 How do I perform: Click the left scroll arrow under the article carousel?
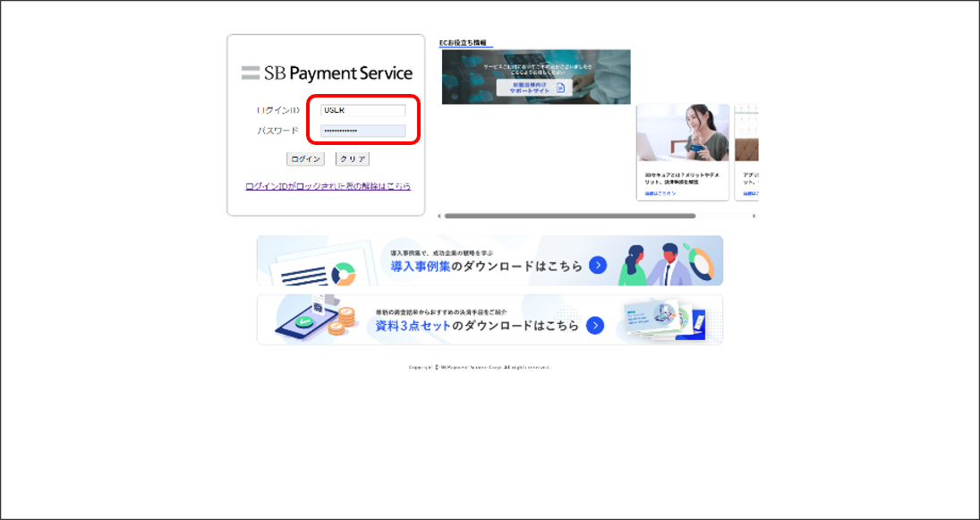click(439, 216)
